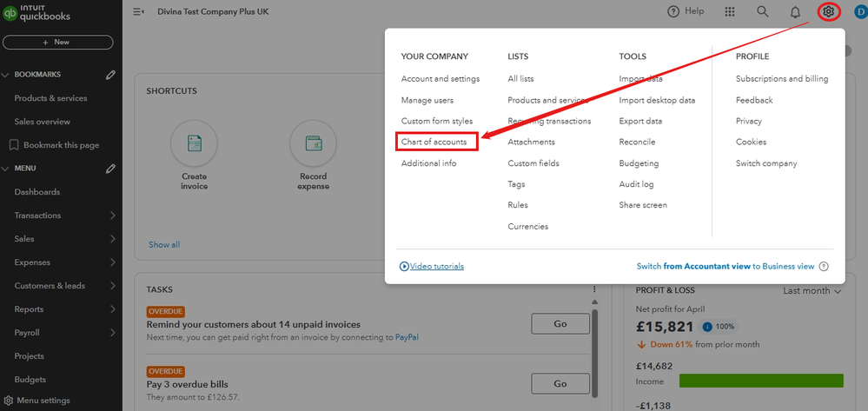Screen dimensions: 868x411
Task: Expand the Reports submenu
Action: 113,309
